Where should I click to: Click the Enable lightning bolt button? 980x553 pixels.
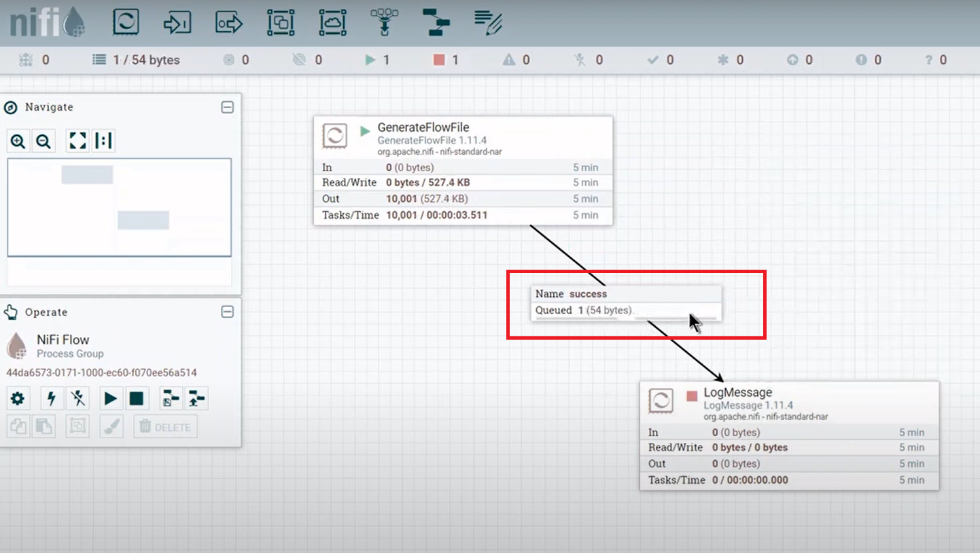click(x=52, y=398)
